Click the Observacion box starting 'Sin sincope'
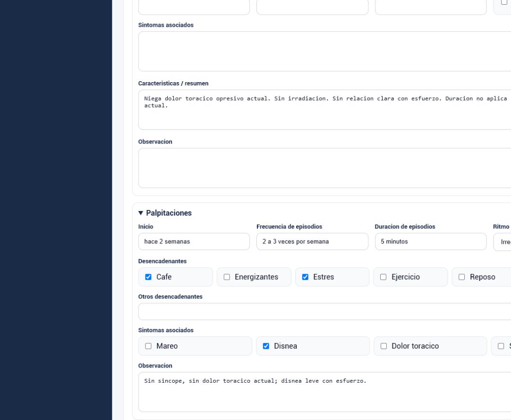Viewport: 511px width, 420px height. click(x=324, y=392)
